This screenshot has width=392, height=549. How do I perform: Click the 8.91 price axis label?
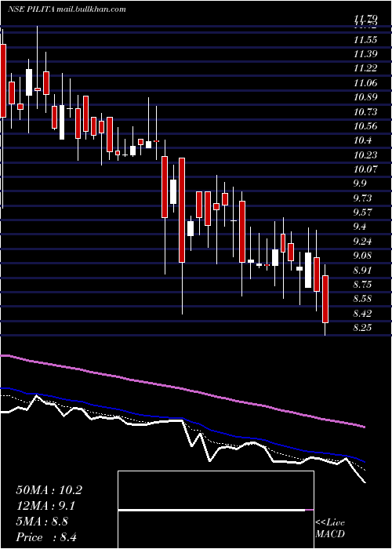click(362, 270)
